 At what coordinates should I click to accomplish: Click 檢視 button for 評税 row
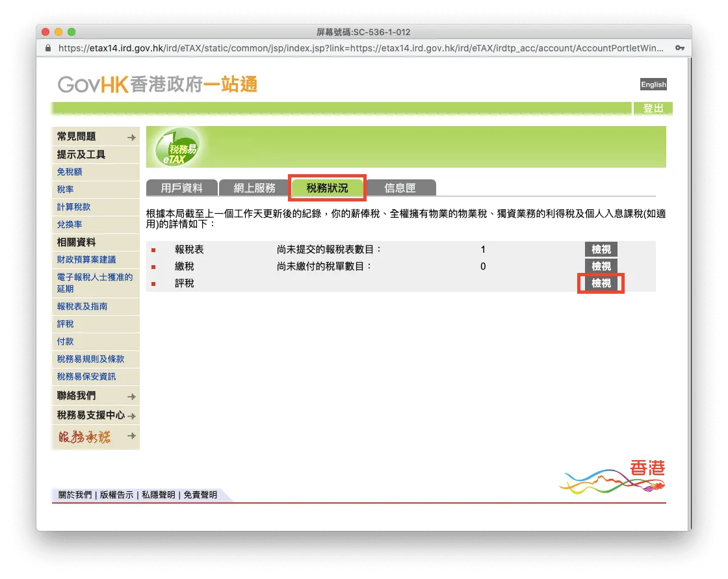click(x=601, y=283)
